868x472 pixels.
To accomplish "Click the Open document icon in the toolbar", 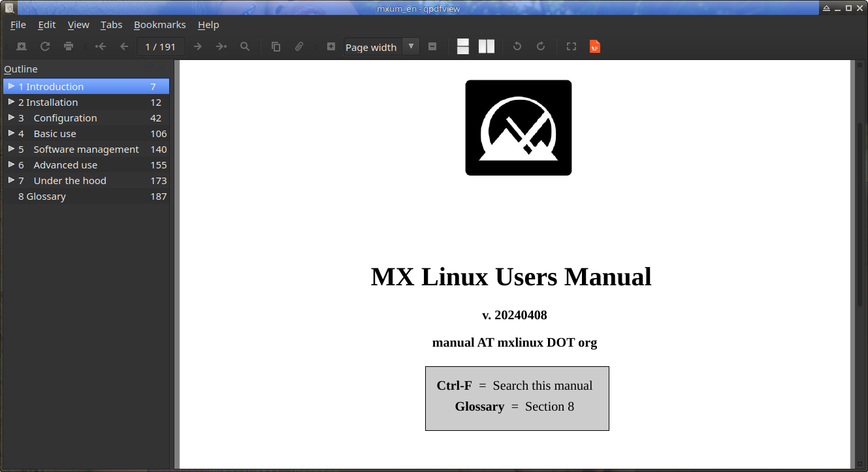I will pos(22,46).
